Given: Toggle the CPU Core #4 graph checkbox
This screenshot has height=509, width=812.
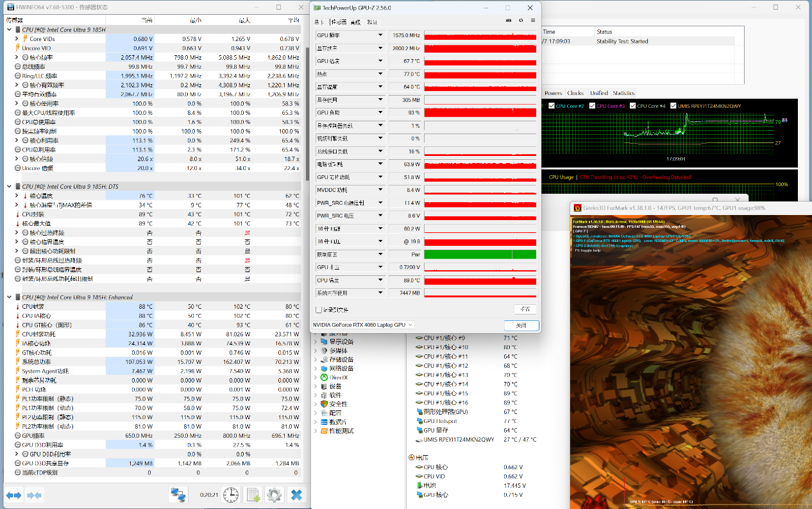Looking at the screenshot, I should pos(633,106).
